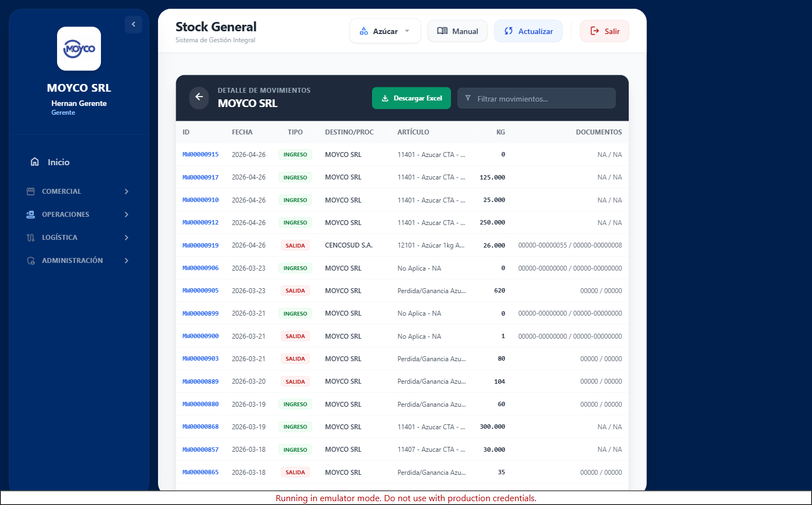
Task: Open movement MW00000903
Action: [201, 359]
